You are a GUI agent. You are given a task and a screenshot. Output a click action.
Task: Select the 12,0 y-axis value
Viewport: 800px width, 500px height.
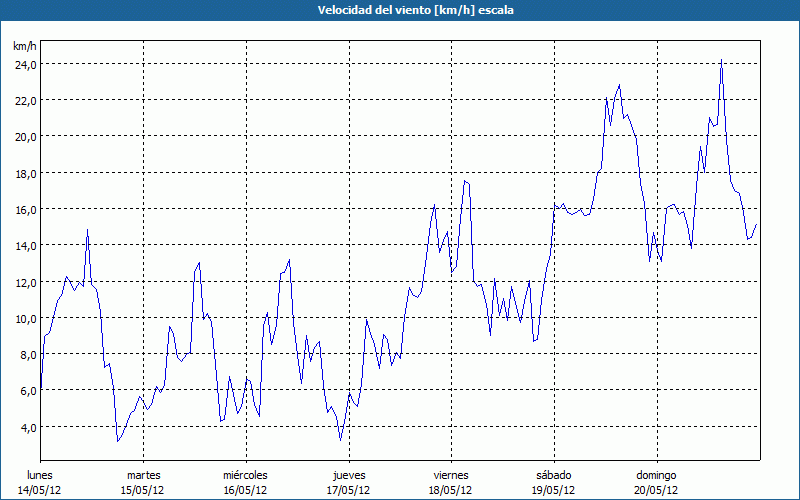(x=25, y=283)
